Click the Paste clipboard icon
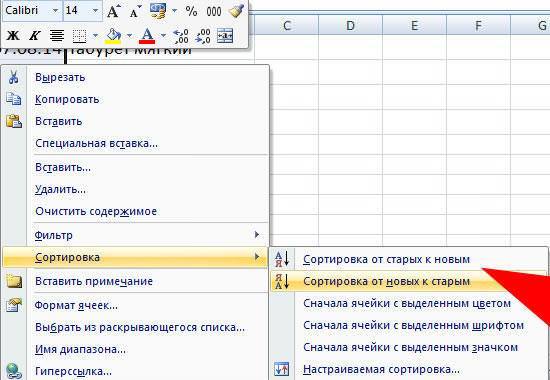The height and width of the screenshot is (380, 550). (14, 121)
